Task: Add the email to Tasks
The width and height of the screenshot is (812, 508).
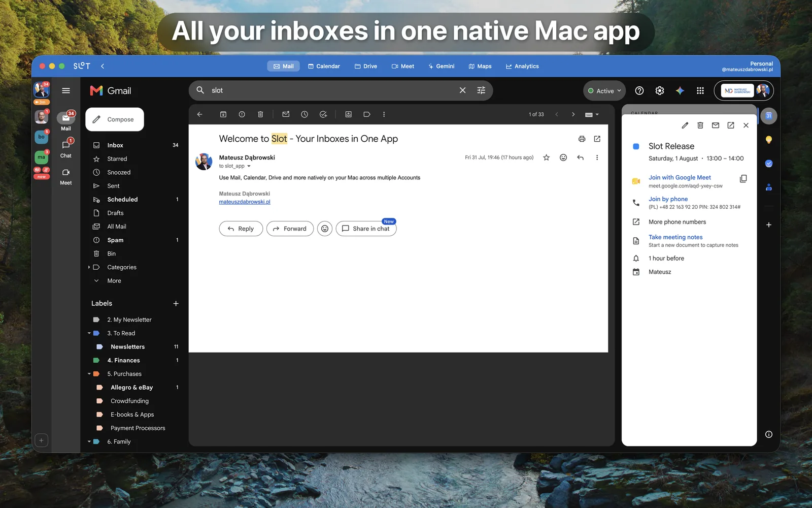Action: [x=323, y=114]
